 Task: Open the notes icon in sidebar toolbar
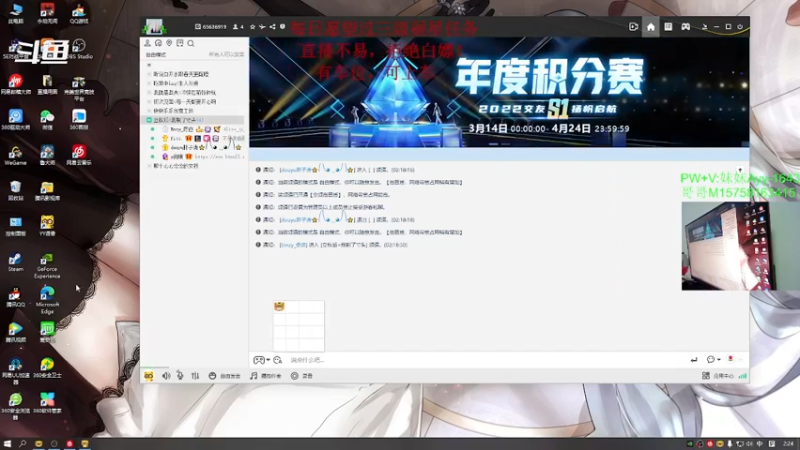click(x=180, y=43)
